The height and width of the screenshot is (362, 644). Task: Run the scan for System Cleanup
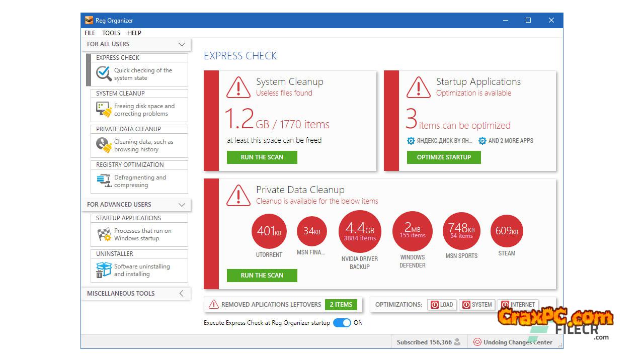[262, 157]
